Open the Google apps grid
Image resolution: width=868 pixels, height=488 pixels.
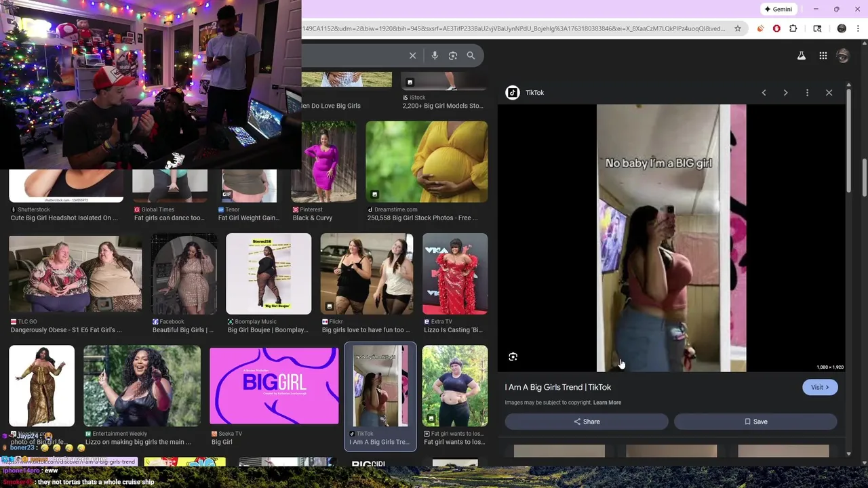823,56
